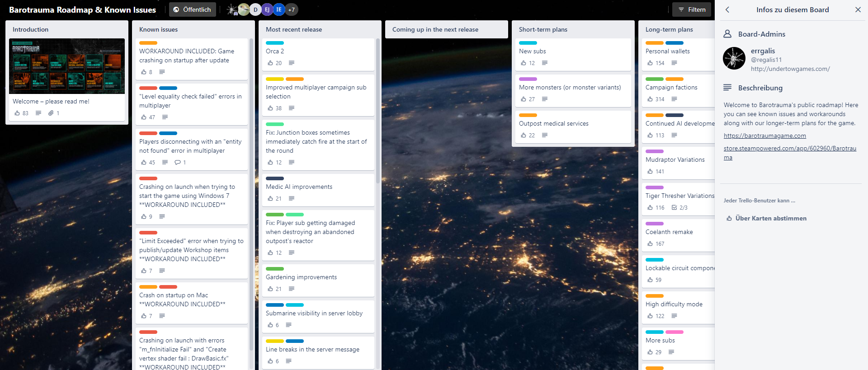Click the description icon on Welcome card

pos(38,113)
